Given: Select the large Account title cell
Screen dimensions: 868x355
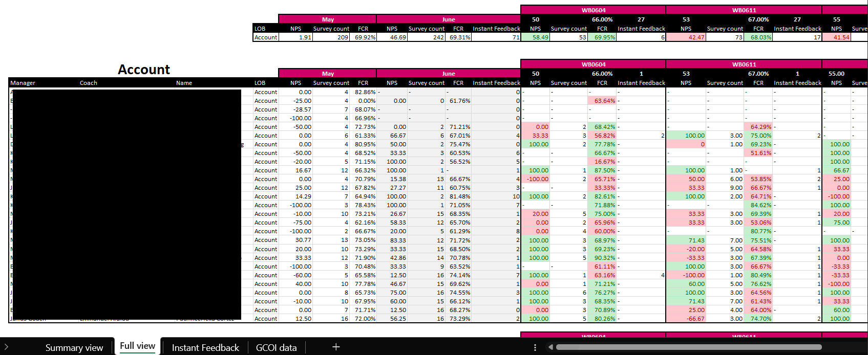Looking at the screenshot, I should (144, 70).
